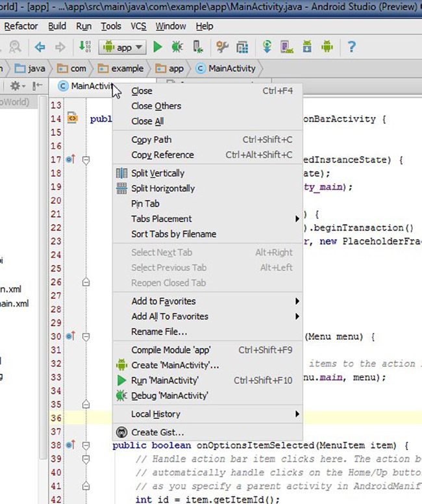Click override marker on line 38
422x504 pixels.
coord(70,444)
